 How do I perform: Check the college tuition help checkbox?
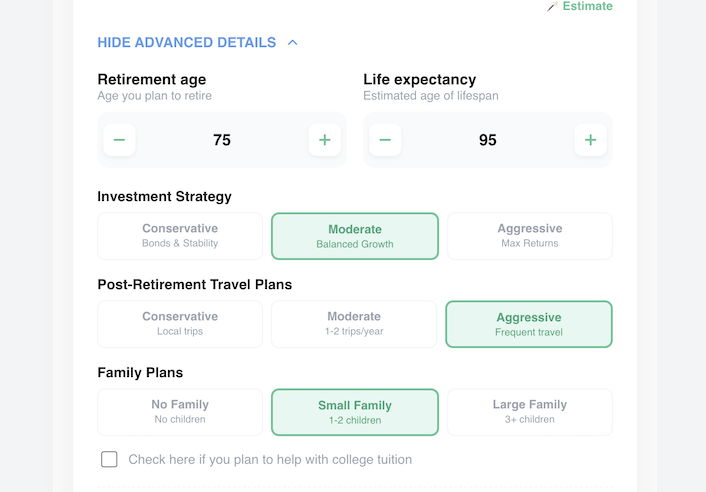(109, 459)
